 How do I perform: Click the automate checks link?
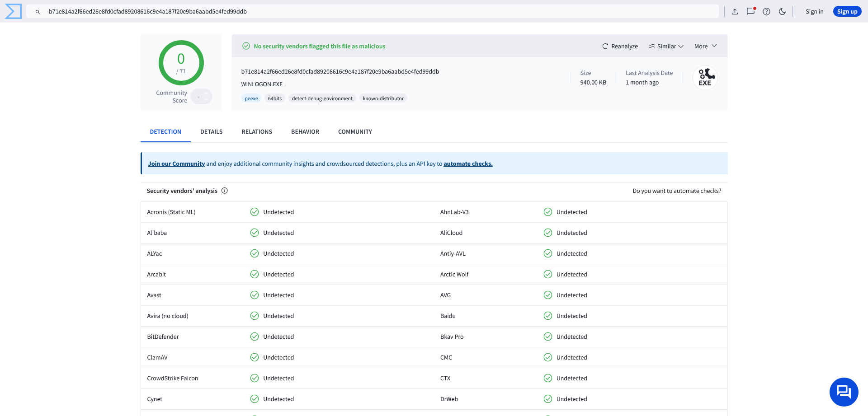point(468,164)
